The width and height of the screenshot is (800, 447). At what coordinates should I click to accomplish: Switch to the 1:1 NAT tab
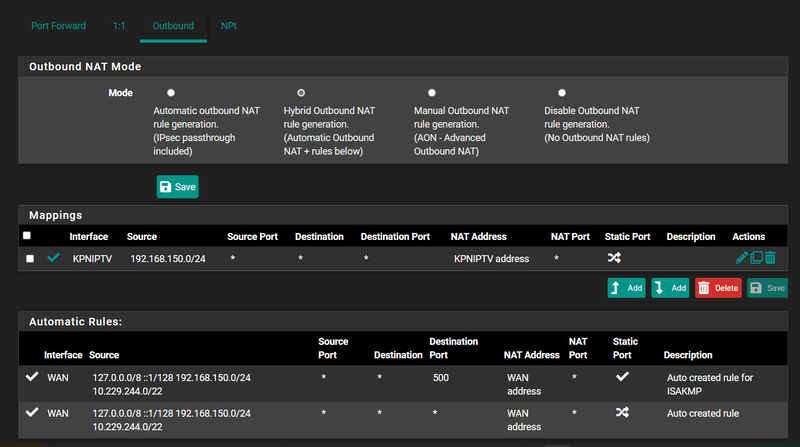[x=120, y=25]
